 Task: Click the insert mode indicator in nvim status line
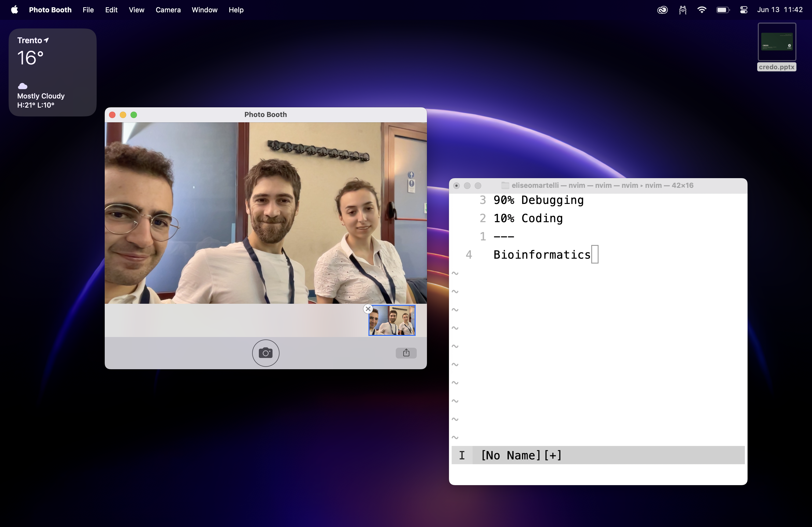click(462, 455)
